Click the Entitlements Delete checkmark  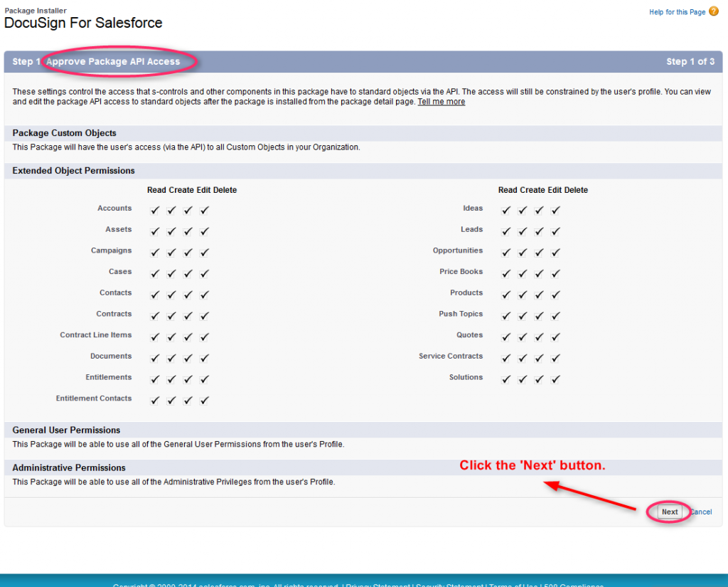pos(204,379)
